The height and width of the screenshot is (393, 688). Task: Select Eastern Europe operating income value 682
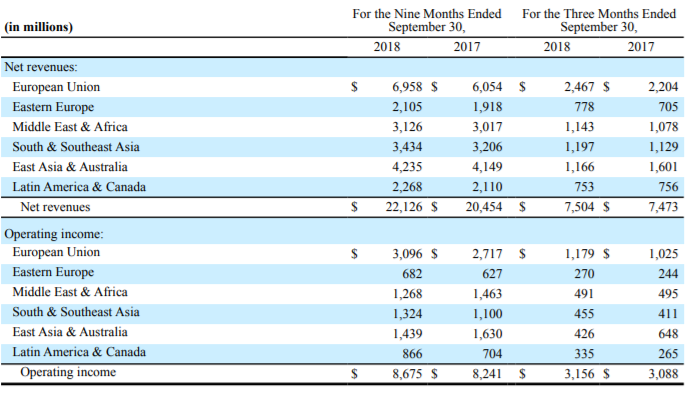point(412,274)
